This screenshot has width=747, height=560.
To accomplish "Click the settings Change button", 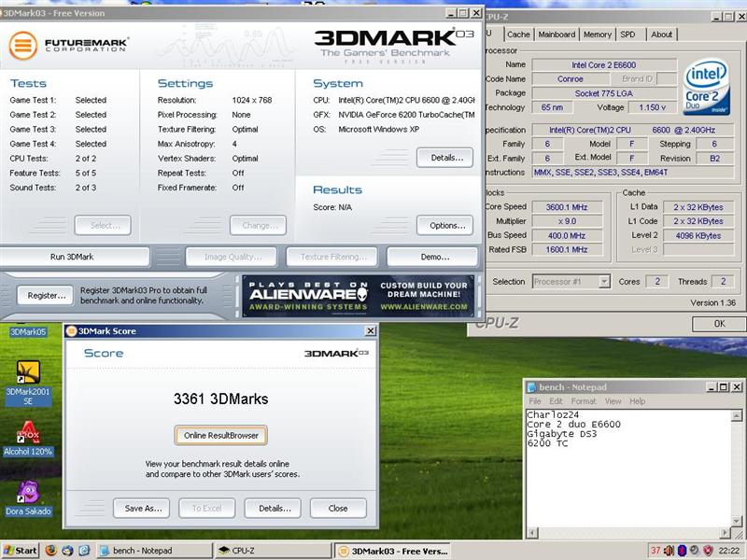I will (258, 225).
